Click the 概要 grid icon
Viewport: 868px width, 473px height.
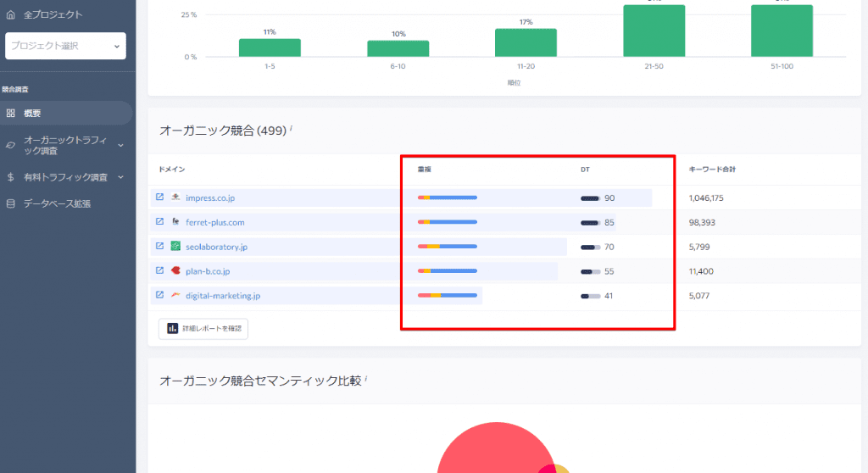tap(10, 113)
